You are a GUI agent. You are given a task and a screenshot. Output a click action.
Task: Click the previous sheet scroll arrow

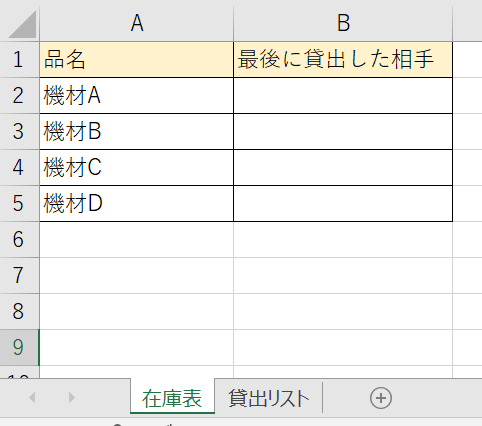click(x=32, y=397)
